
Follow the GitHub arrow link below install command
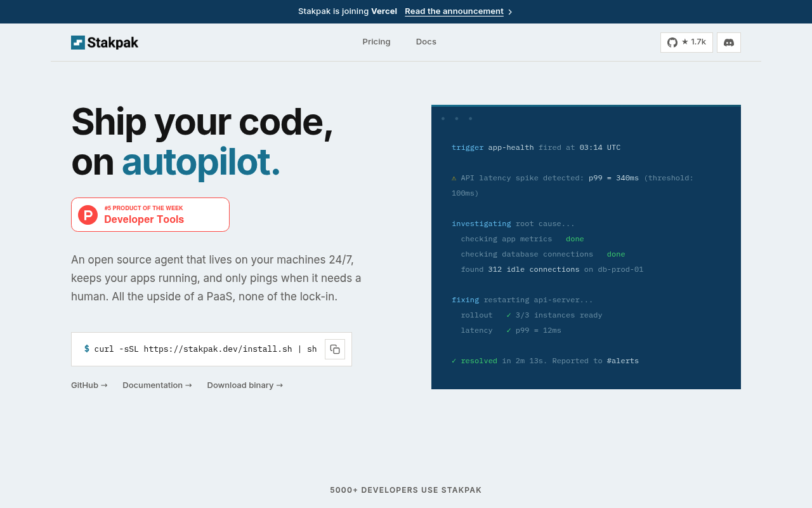[89, 385]
